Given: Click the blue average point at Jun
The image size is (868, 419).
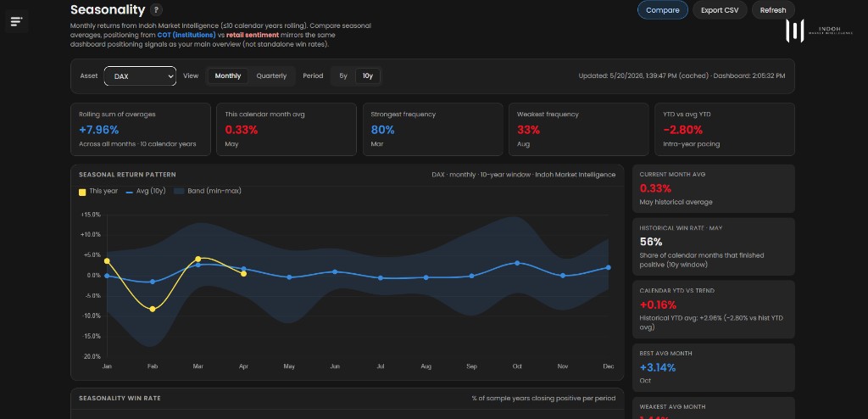Looking at the screenshot, I should tap(335, 272).
